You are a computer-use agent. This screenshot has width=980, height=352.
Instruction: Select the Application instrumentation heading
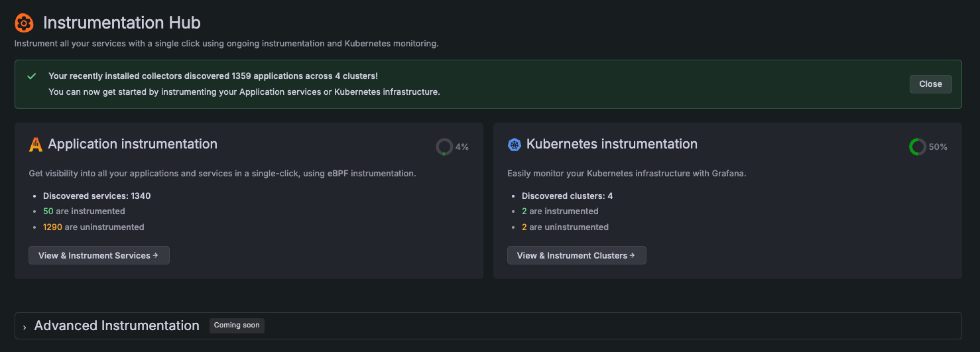133,144
